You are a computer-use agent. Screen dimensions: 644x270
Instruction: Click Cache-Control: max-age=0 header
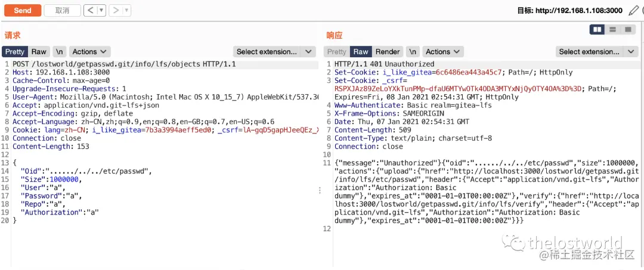pos(61,81)
